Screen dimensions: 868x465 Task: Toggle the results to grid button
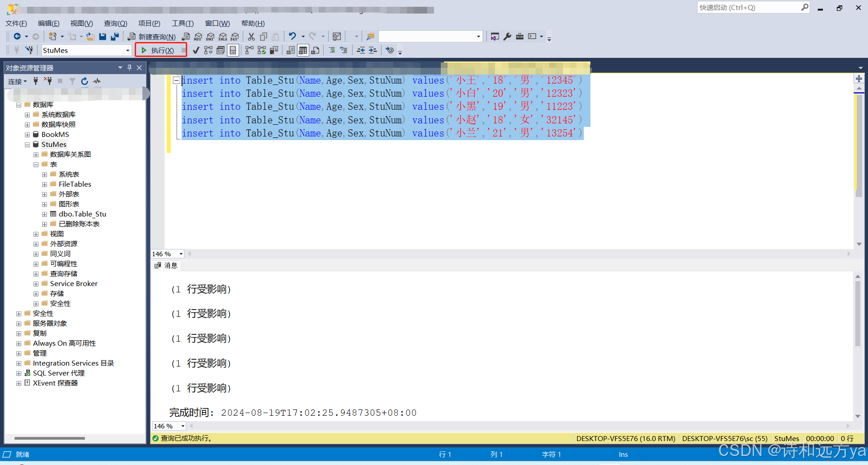click(x=303, y=50)
